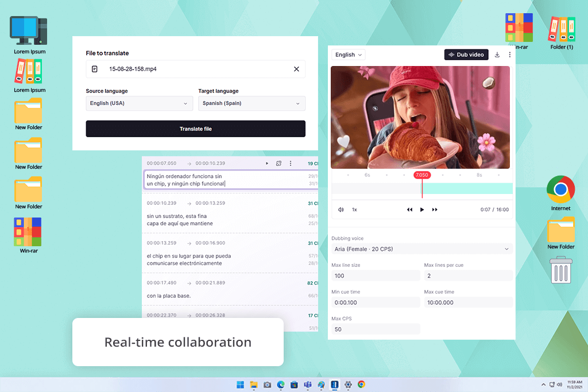Open the Source language dropdown
Screen dimensions: 588x392
click(139, 103)
